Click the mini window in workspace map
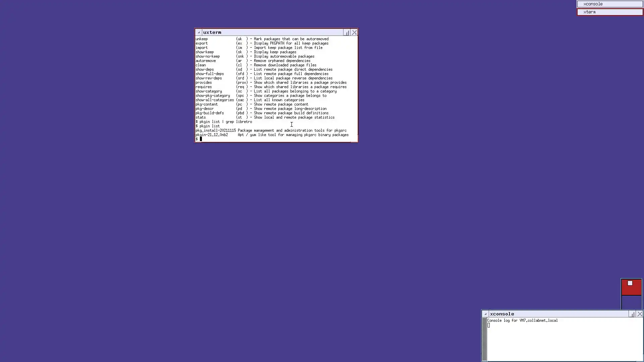 pos(630,283)
